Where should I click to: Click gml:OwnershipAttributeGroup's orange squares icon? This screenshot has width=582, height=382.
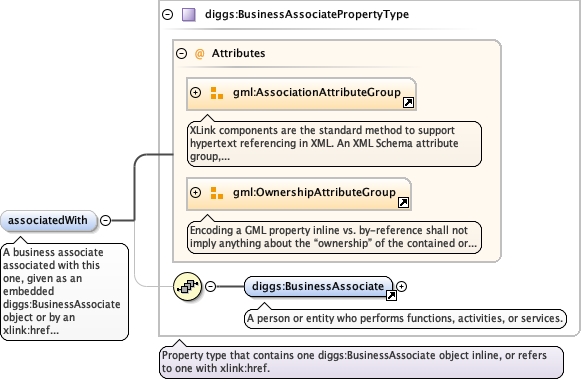[217, 193]
